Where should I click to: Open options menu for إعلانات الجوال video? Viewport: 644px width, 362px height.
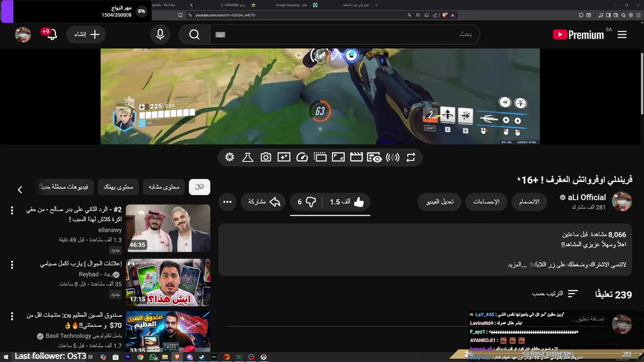tap(12, 264)
